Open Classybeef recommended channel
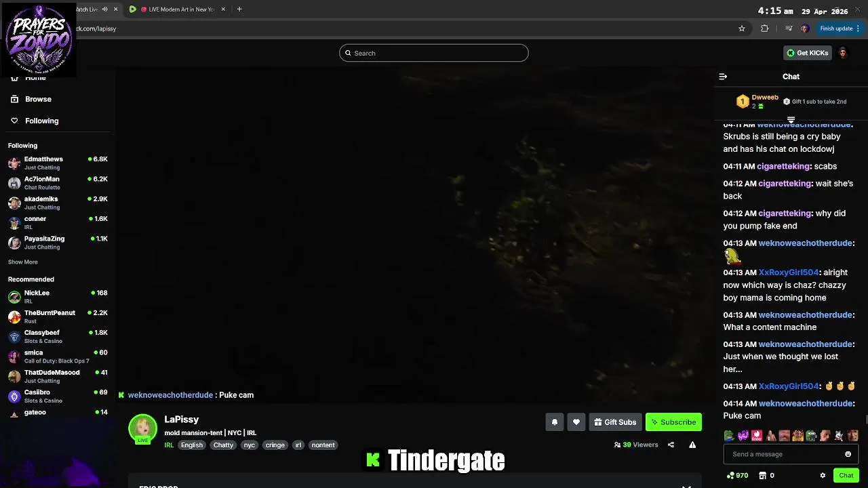Image resolution: width=868 pixels, height=488 pixels. [x=58, y=336]
